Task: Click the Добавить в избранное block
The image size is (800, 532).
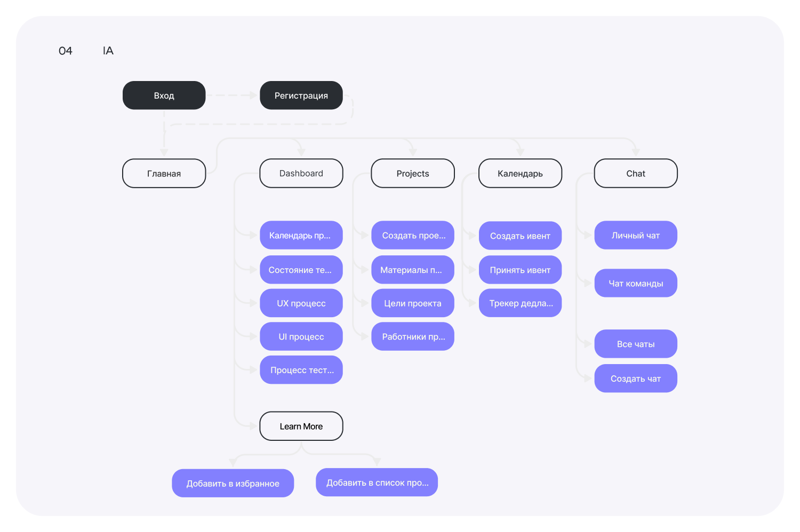Action: (x=233, y=483)
